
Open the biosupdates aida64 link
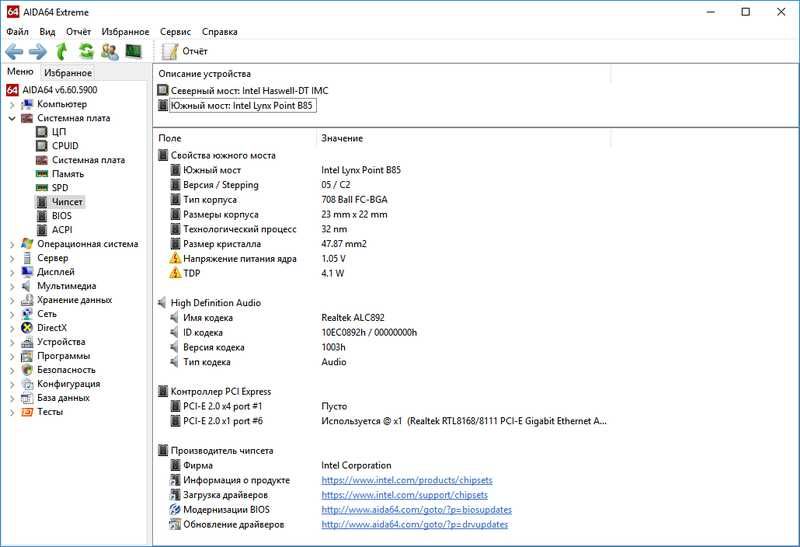point(416,510)
